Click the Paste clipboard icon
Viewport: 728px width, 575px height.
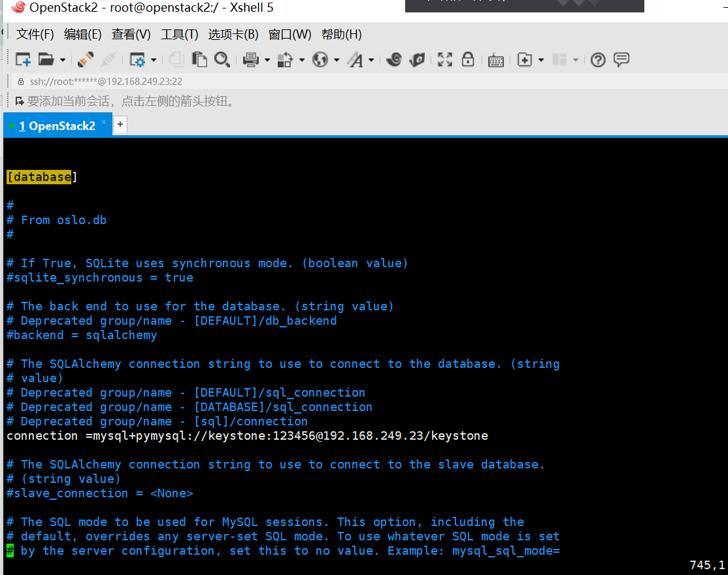199,60
